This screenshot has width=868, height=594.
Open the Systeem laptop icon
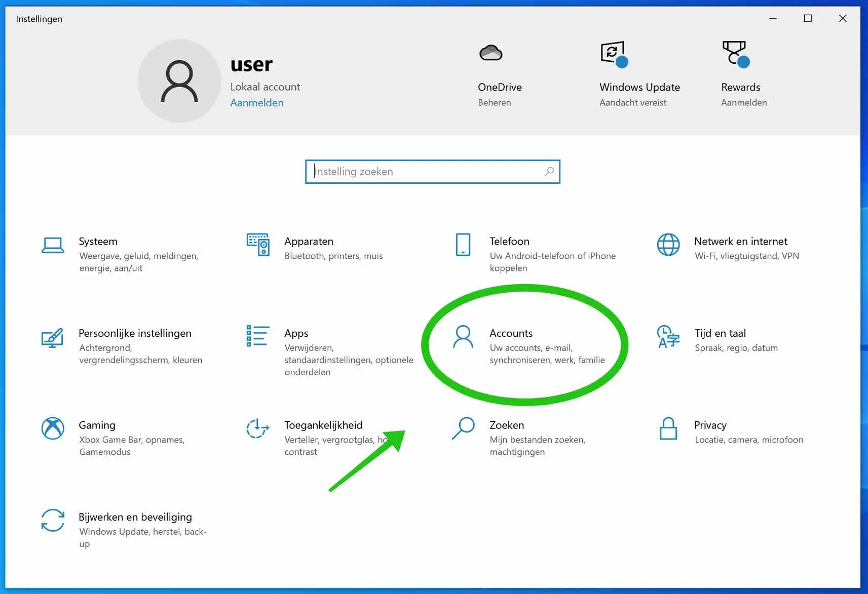pyautogui.click(x=53, y=246)
